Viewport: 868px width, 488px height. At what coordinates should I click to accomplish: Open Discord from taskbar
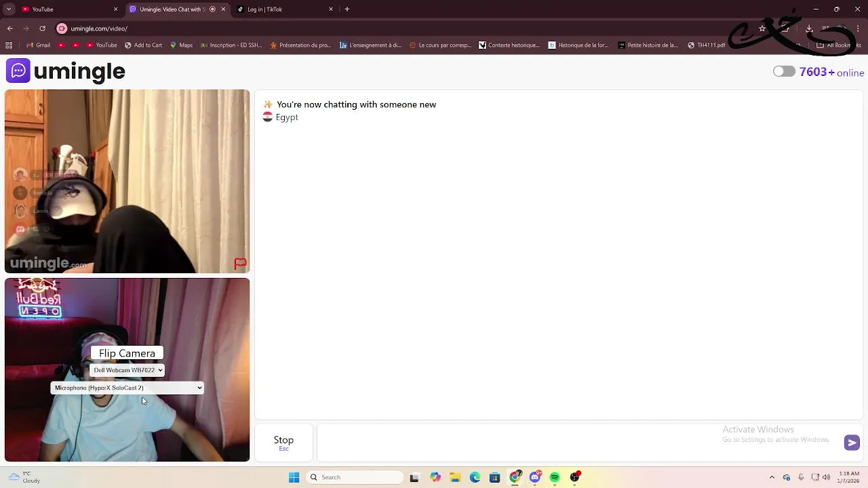(x=535, y=477)
